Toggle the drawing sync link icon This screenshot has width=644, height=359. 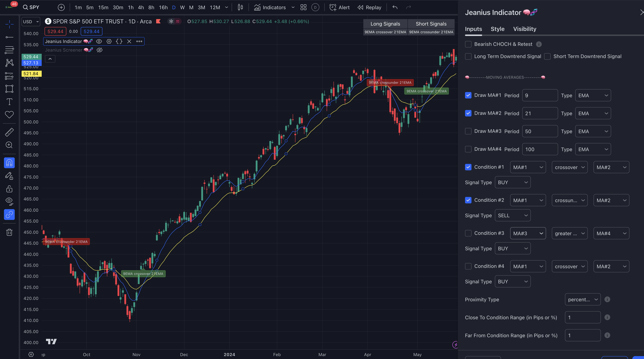9,215
